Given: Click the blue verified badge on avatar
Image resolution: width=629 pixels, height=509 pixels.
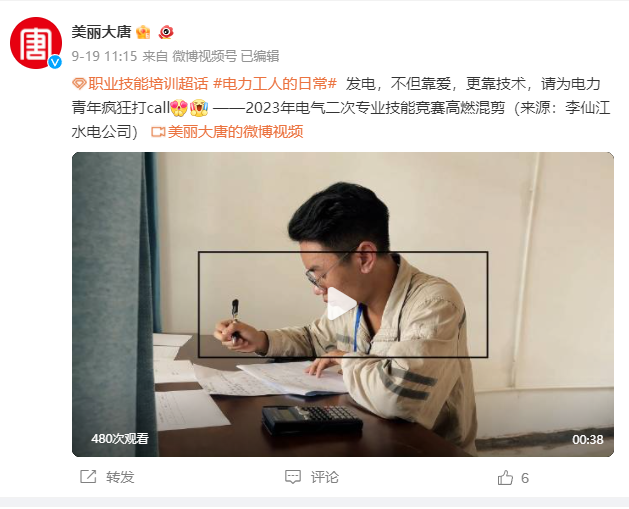Looking at the screenshot, I should pos(55,62).
